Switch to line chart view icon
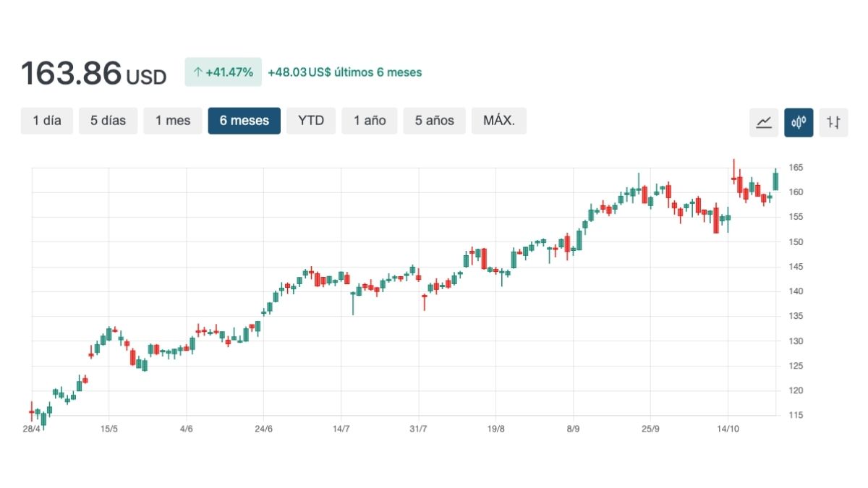This screenshot has height=488, width=868. [763, 122]
